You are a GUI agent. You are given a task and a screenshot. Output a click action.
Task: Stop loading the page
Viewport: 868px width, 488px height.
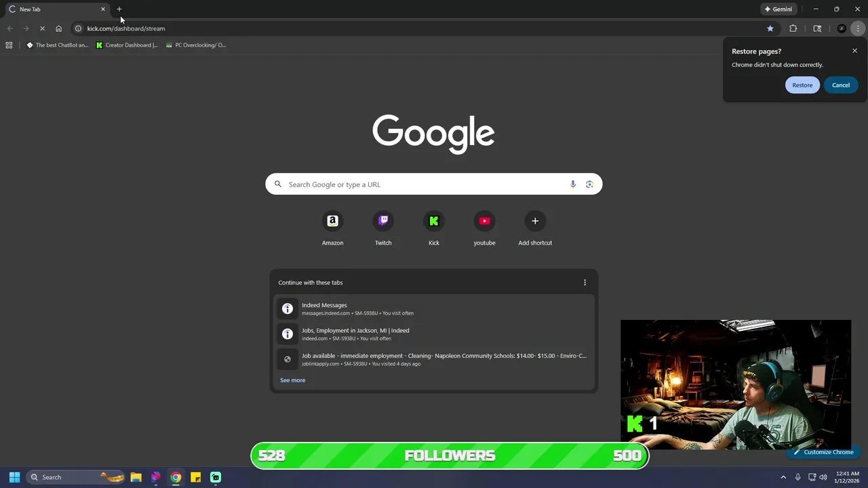click(x=42, y=28)
